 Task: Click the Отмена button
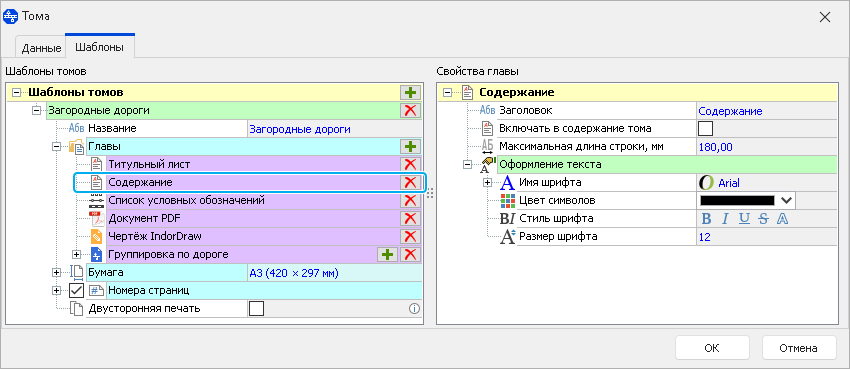(x=799, y=347)
